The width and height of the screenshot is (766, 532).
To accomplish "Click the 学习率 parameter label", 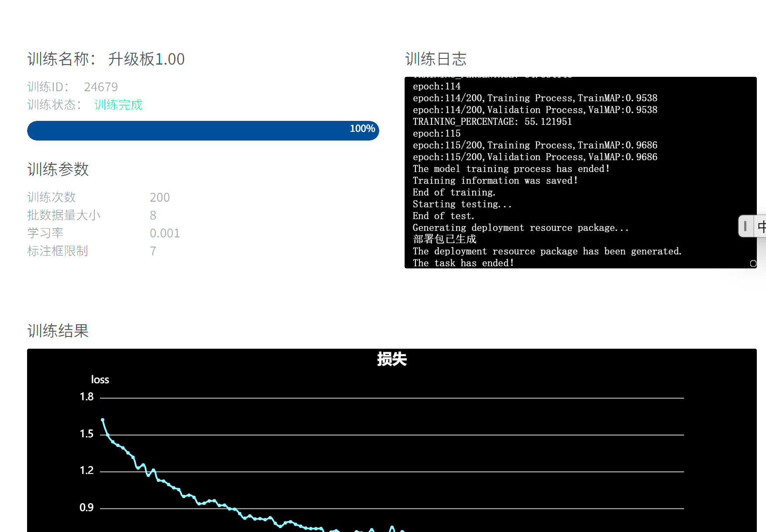I will coord(45,233).
